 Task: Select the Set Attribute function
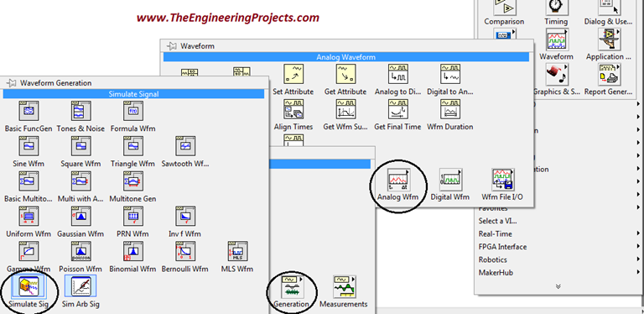click(293, 74)
